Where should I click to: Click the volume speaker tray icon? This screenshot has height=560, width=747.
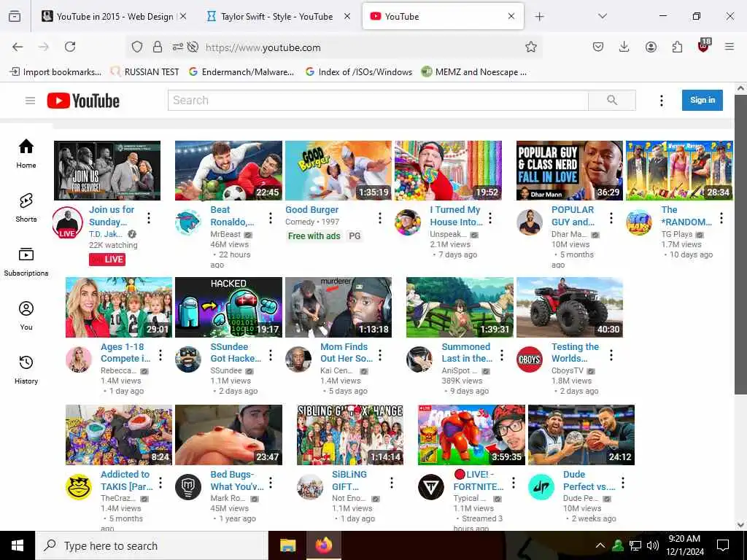pyautogui.click(x=653, y=545)
